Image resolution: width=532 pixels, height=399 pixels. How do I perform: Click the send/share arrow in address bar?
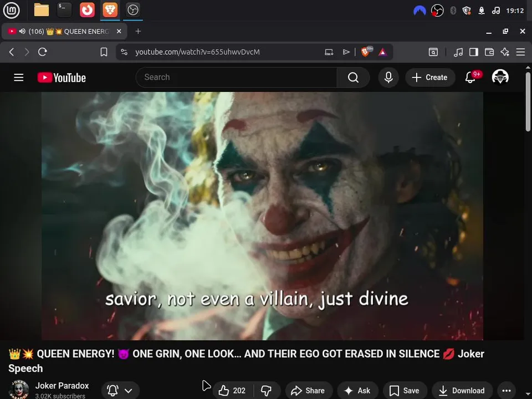[346, 52]
